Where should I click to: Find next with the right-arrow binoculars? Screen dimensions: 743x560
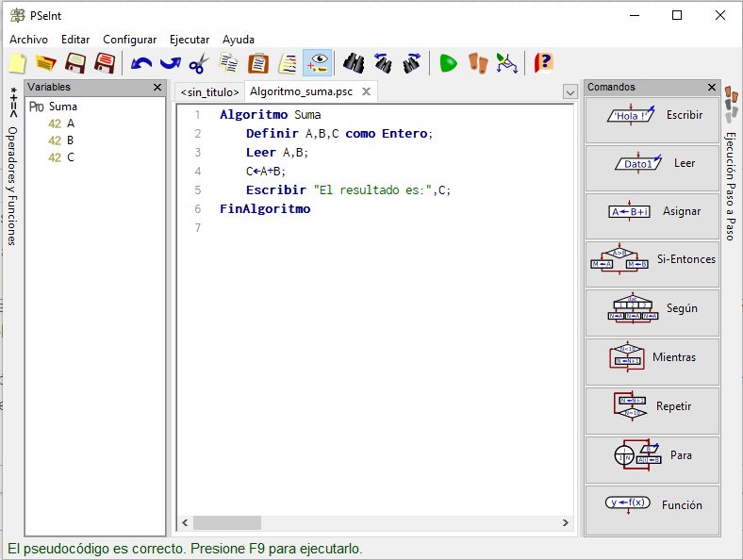click(412, 63)
